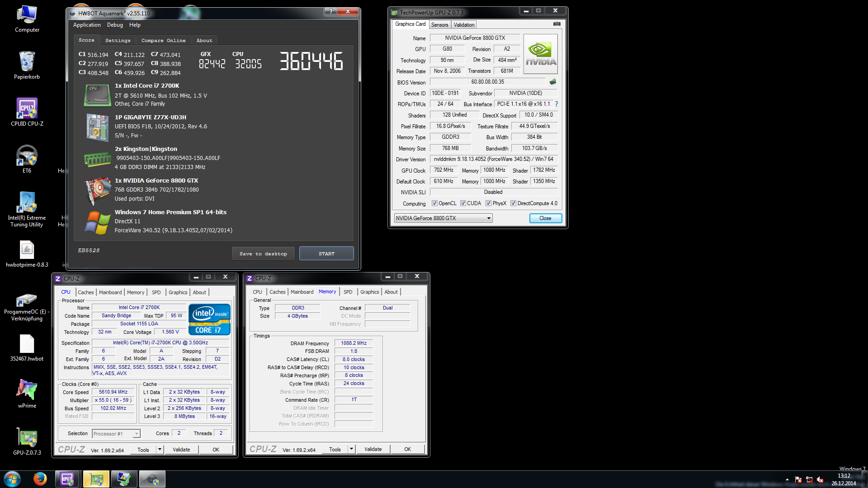Select the 352467.hwbot file icon
This screenshot has width=868, height=488.
pos(27,348)
